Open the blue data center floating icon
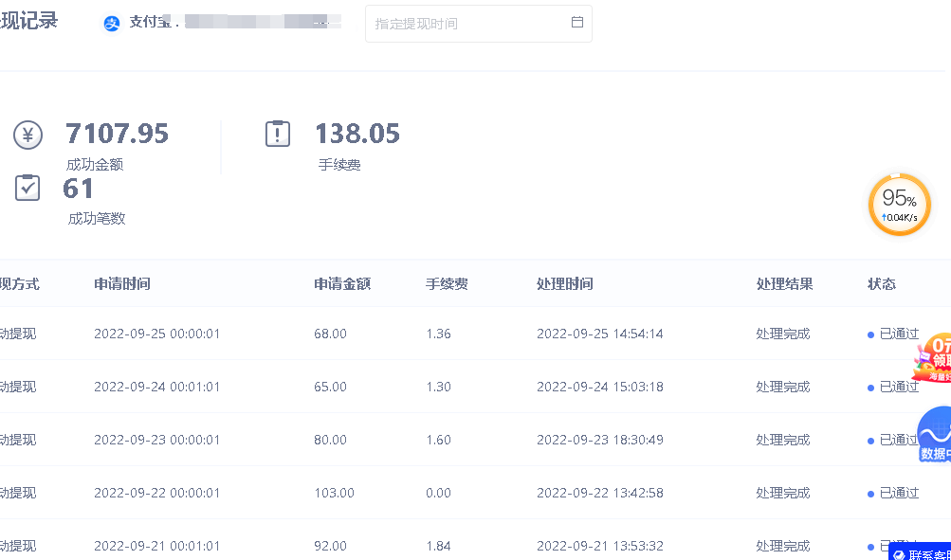The width and height of the screenshot is (951, 560). point(935,434)
